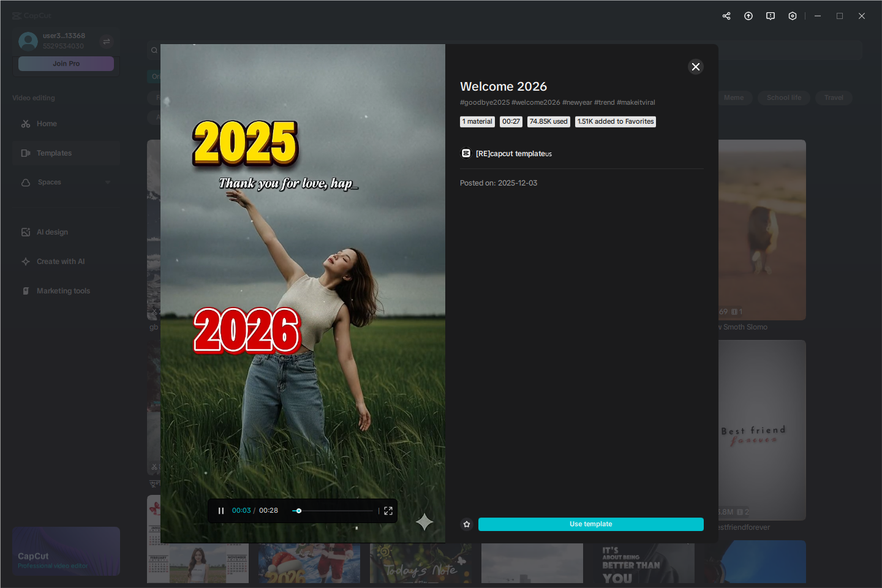Click the upload arrow icon in title bar
This screenshot has height=588, width=882.
(748, 16)
